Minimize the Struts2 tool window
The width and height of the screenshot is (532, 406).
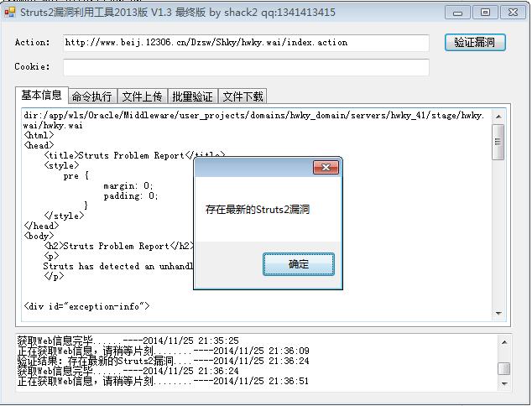(x=457, y=13)
